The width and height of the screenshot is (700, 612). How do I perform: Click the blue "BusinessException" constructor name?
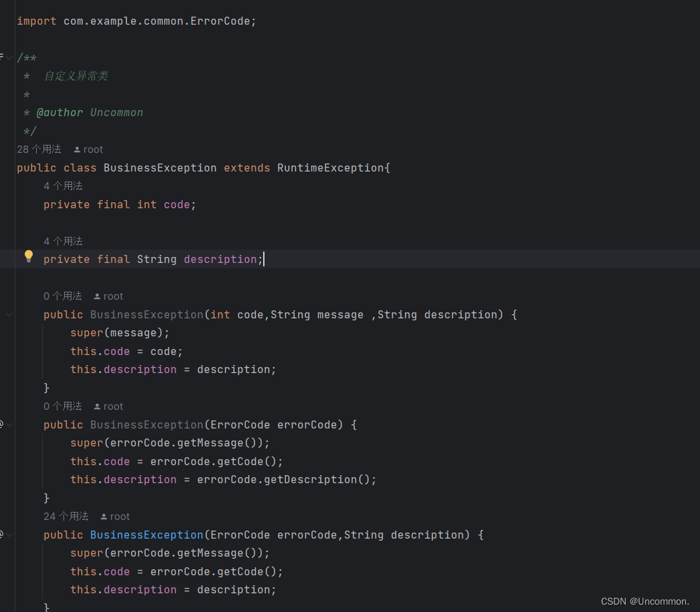[x=146, y=535]
